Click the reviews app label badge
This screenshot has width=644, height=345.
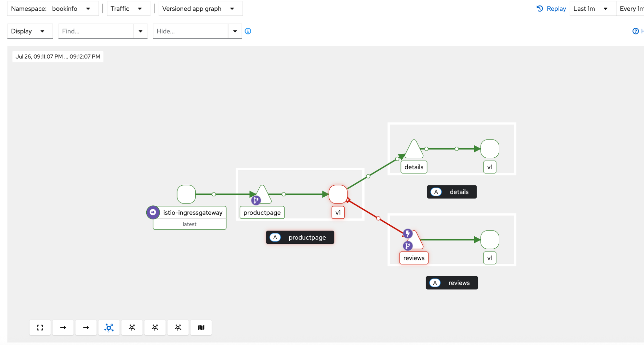[x=452, y=283]
